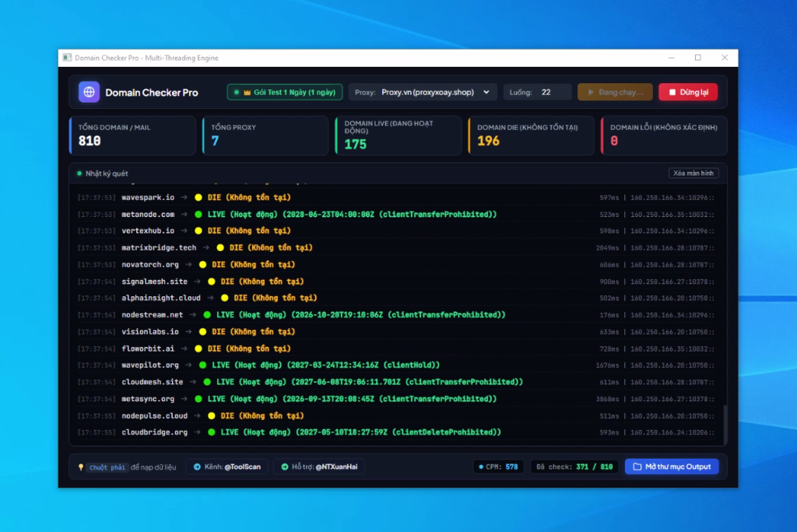Click the Gói Test 1 Ngày badge

285,92
